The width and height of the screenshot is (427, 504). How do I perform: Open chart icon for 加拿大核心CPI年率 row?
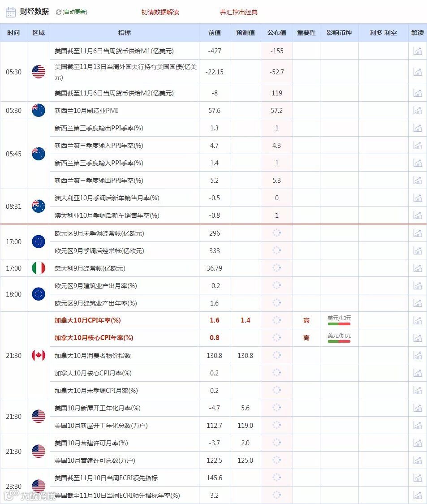point(417,338)
